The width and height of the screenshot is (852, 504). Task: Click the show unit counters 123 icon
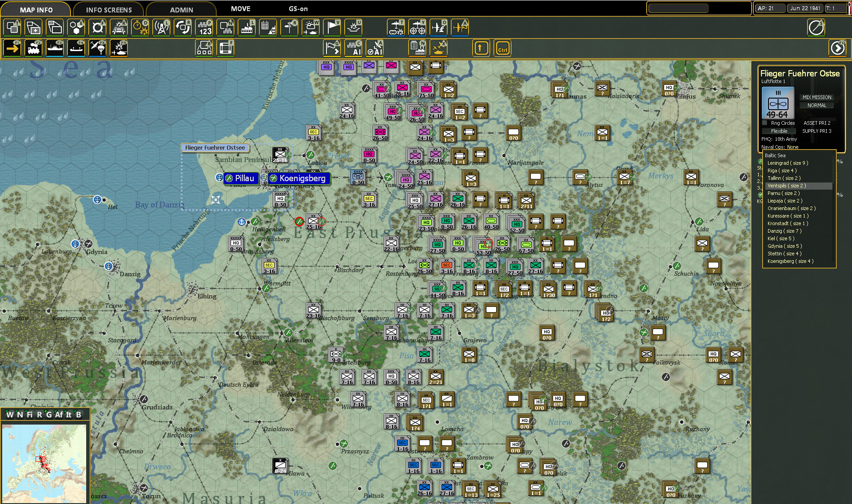pyautogui.click(x=204, y=27)
